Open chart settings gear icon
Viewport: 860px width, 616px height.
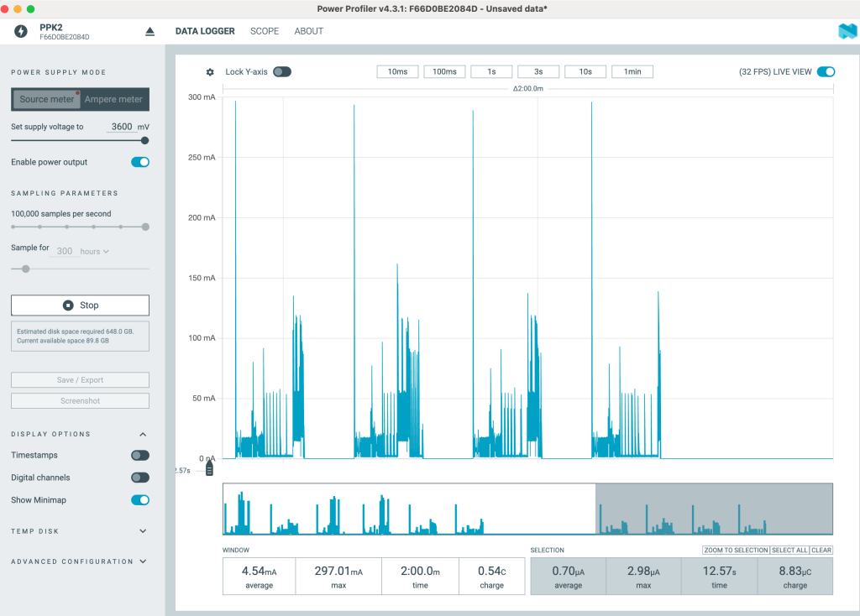[210, 72]
